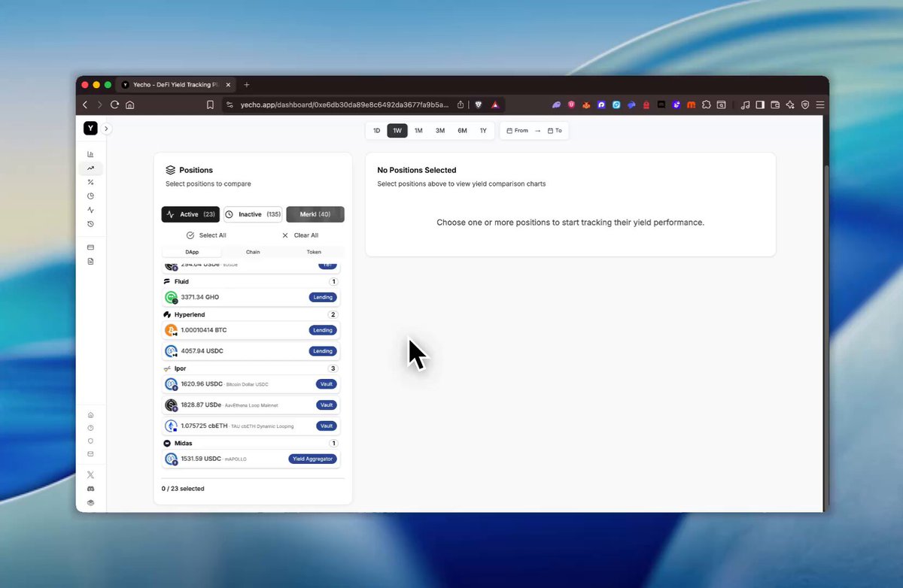Click Select All positions
The image size is (903, 588).
click(x=206, y=235)
